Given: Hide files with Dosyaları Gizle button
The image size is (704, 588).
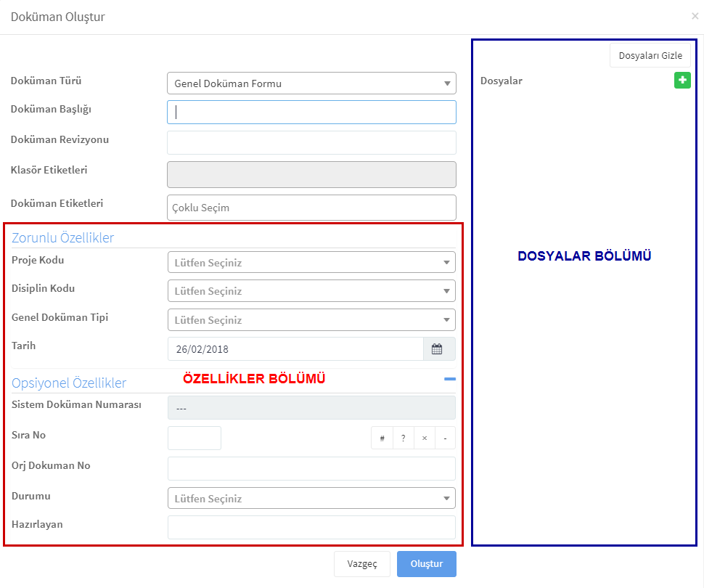Looking at the screenshot, I should pyautogui.click(x=650, y=55).
